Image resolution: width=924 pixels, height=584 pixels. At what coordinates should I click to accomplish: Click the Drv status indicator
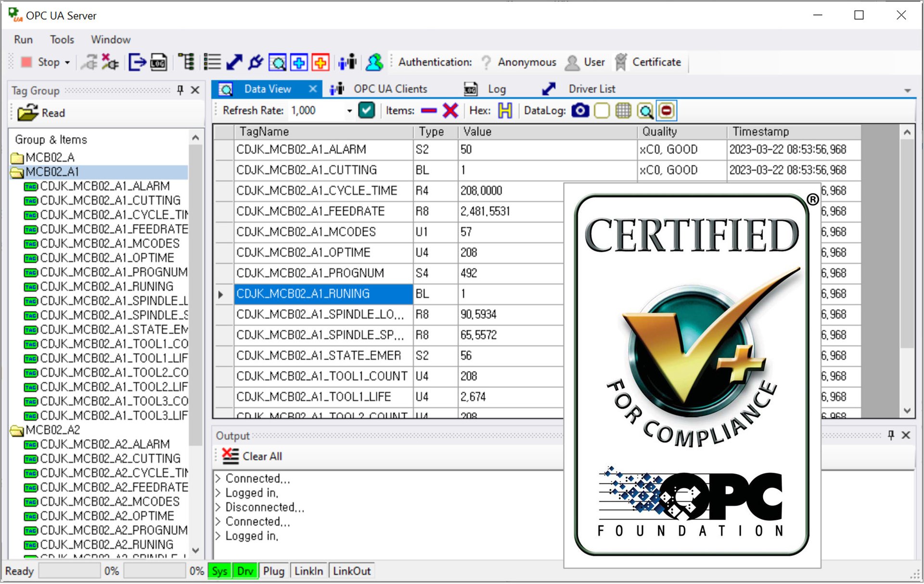245,571
